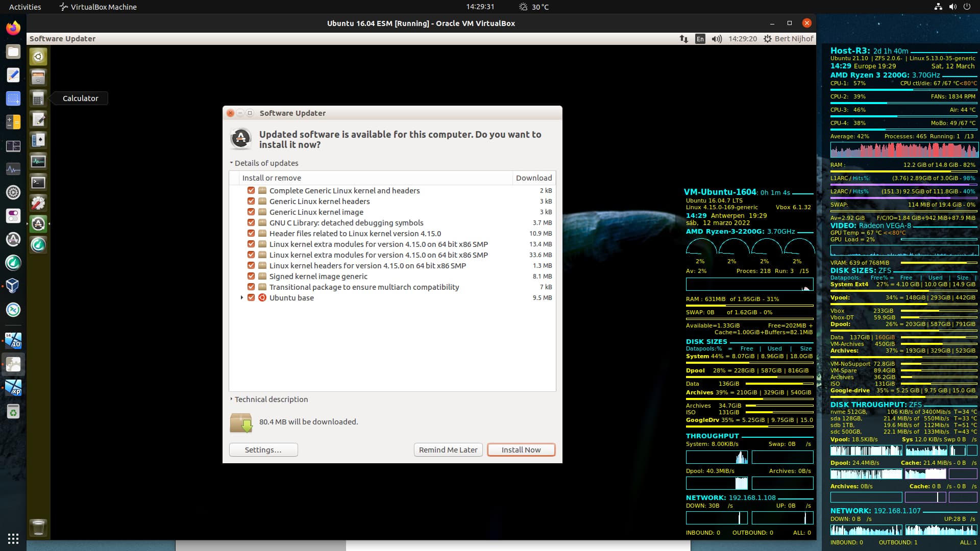The height and width of the screenshot is (551, 980).
Task: Open the Activities overview
Action: pyautogui.click(x=25, y=7)
